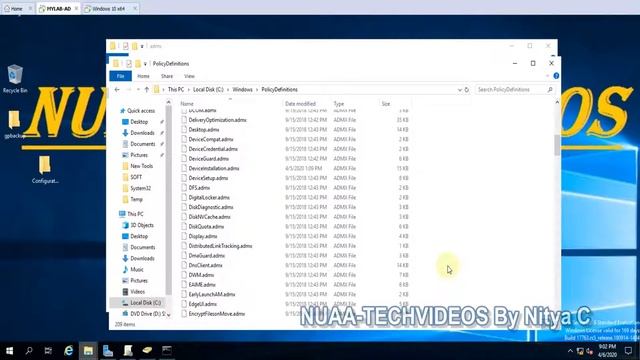Open System32 folder in navigation pane
The height and width of the screenshot is (360, 640).
click(x=140, y=188)
